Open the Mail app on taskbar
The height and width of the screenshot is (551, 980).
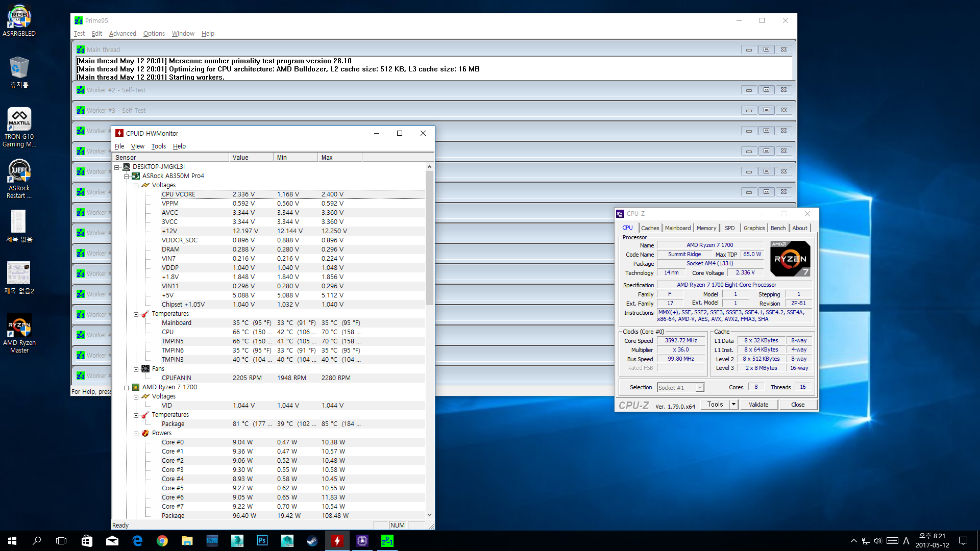tap(112, 541)
